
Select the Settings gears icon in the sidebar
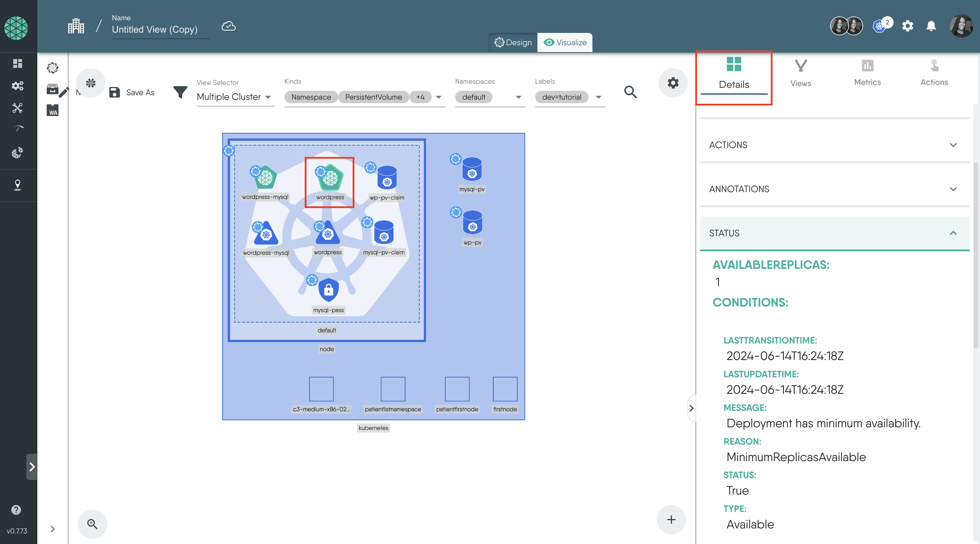[18, 86]
